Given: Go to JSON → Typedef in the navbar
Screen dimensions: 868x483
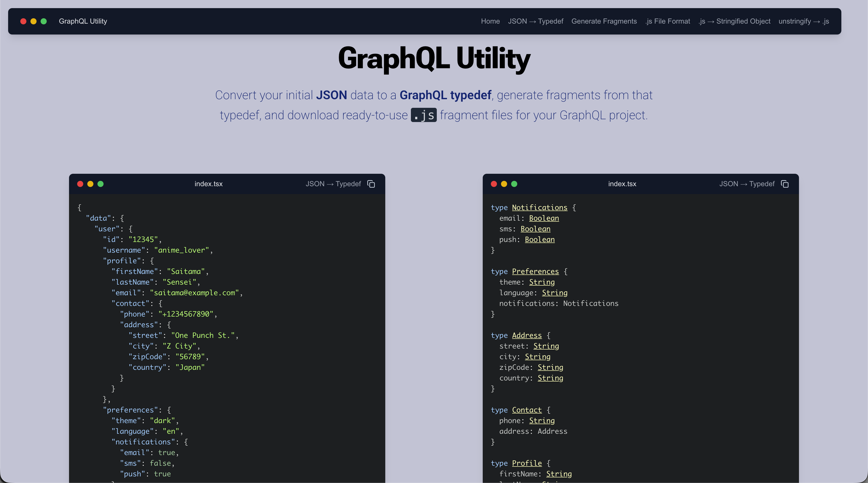Looking at the screenshot, I should pyautogui.click(x=536, y=21).
